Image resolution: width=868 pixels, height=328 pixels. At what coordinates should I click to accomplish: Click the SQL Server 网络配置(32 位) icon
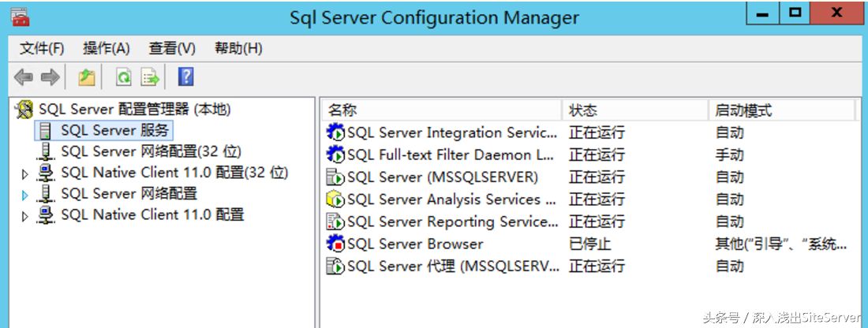pyautogui.click(x=46, y=151)
